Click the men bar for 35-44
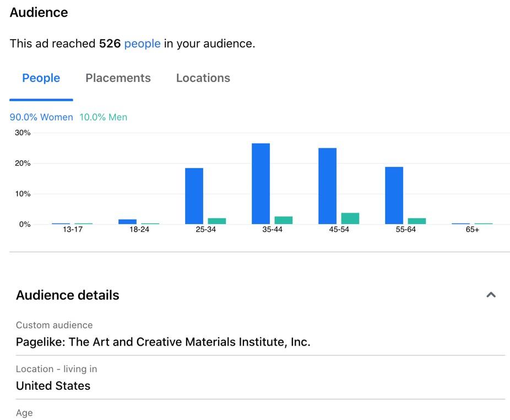The image size is (510, 420). click(283, 220)
